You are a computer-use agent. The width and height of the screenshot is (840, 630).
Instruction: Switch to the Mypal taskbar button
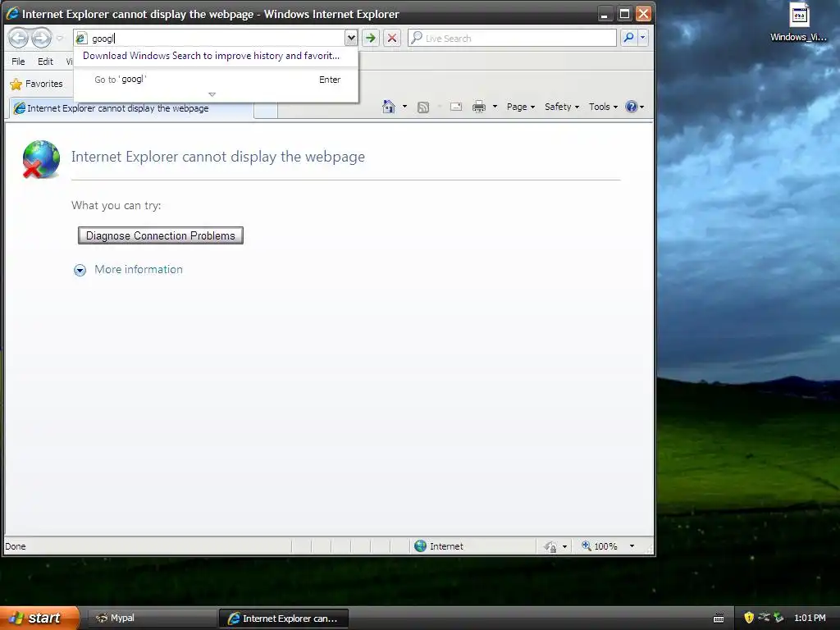[153, 619]
